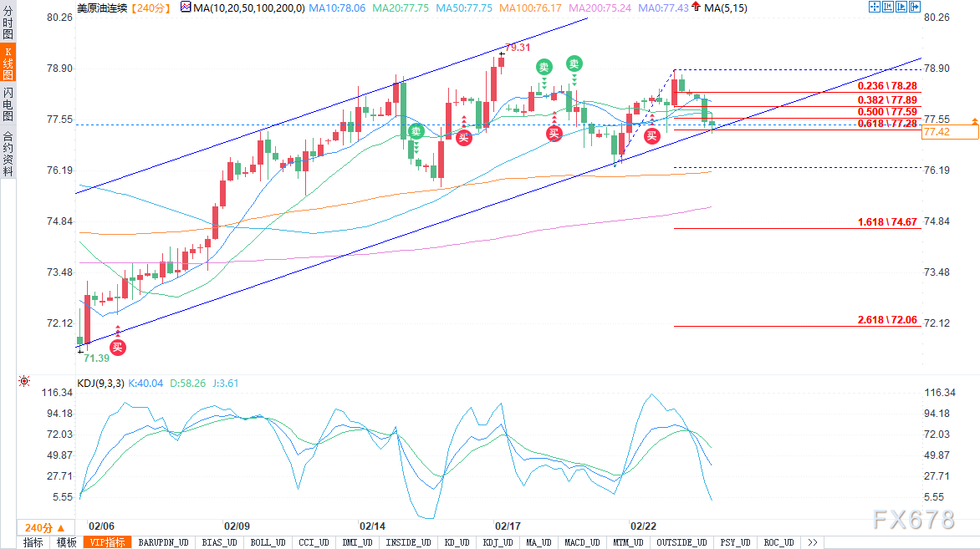Select the MA_UD indicator tab
This screenshot has height=549, width=980.
click(538, 542)
